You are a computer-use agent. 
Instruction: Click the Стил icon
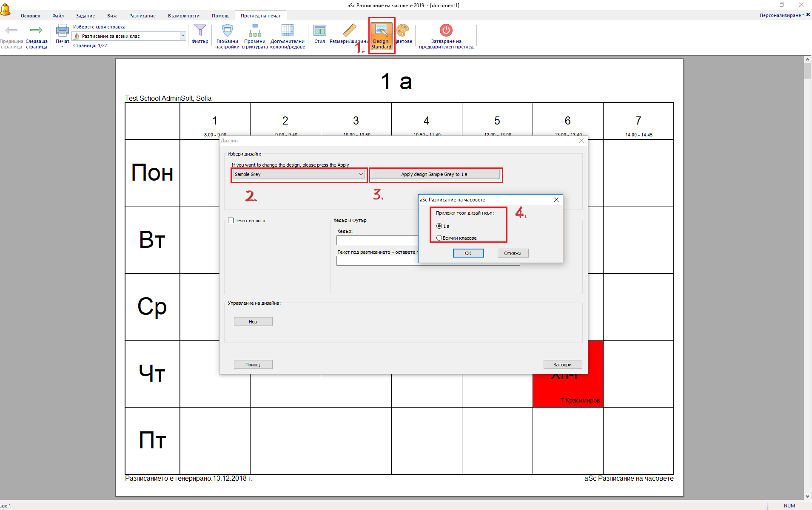point(319,31)
